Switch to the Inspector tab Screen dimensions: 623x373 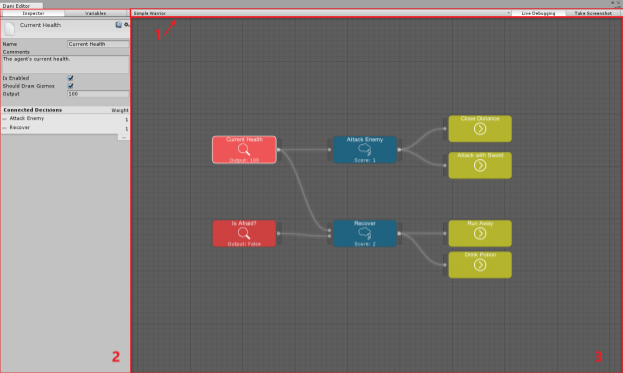click(33, 13)
